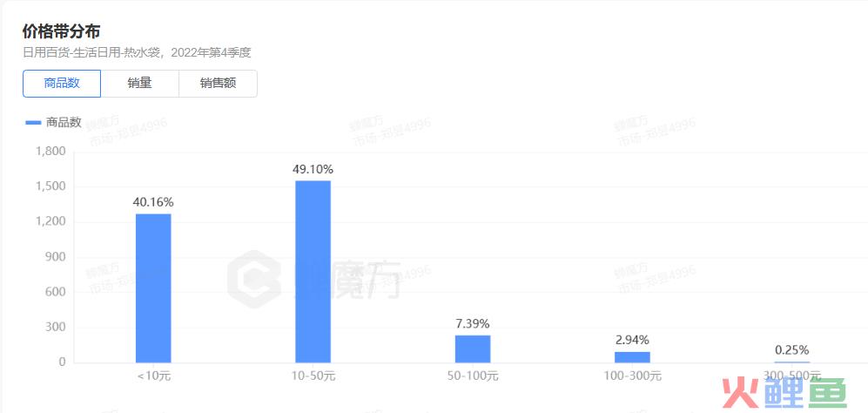Open the 销售额 tab
The width and height of the screenshot is (868, 413).
[219, 84]
